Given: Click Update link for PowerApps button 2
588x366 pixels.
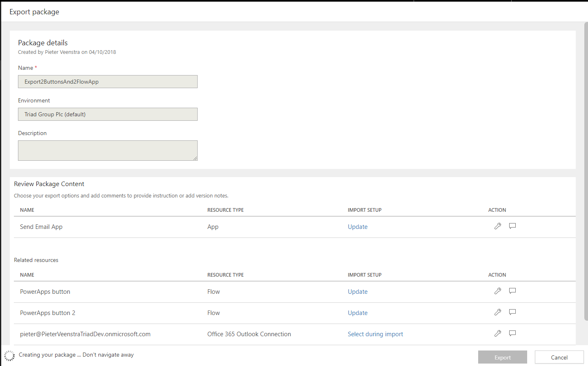Looking at the screenshot, I should (x=358, y=313).
